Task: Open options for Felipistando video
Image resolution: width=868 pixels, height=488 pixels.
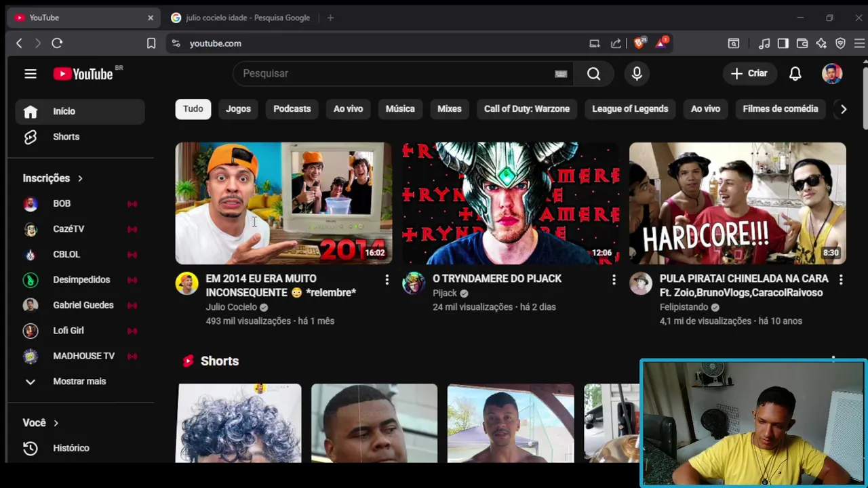Action: pos(841,279)
